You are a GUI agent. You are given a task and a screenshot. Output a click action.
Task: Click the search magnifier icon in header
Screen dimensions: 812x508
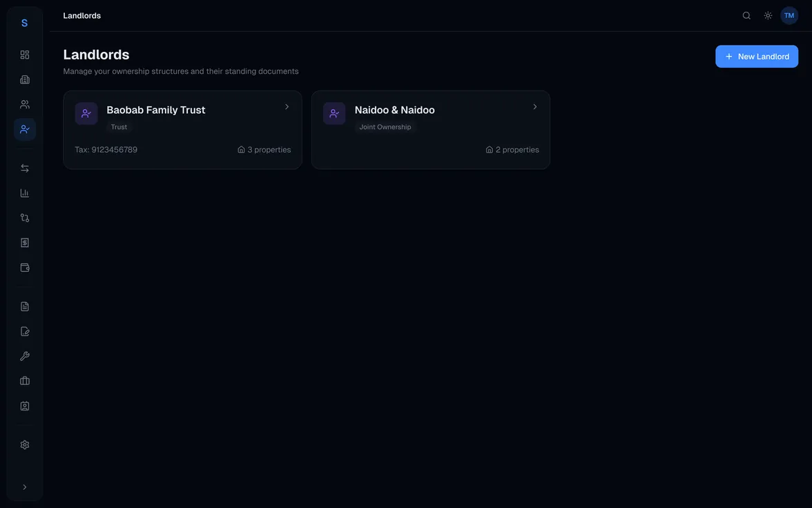pyautogui.click(x=746, y=15)
